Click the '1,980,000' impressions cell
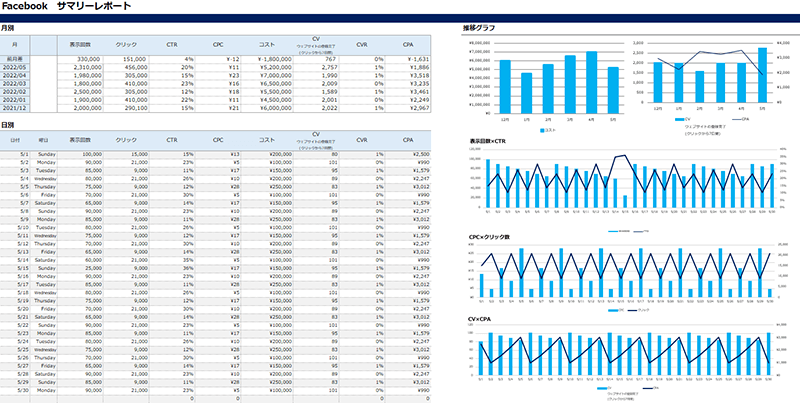800x403 pixels. click(80, 75)
